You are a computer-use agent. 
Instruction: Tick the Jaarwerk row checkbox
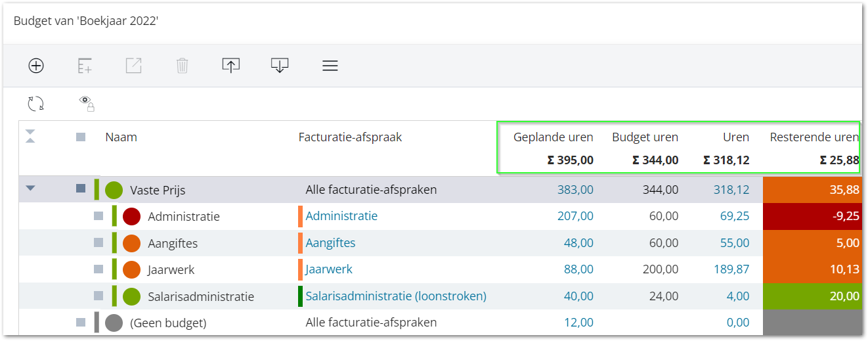98,269
